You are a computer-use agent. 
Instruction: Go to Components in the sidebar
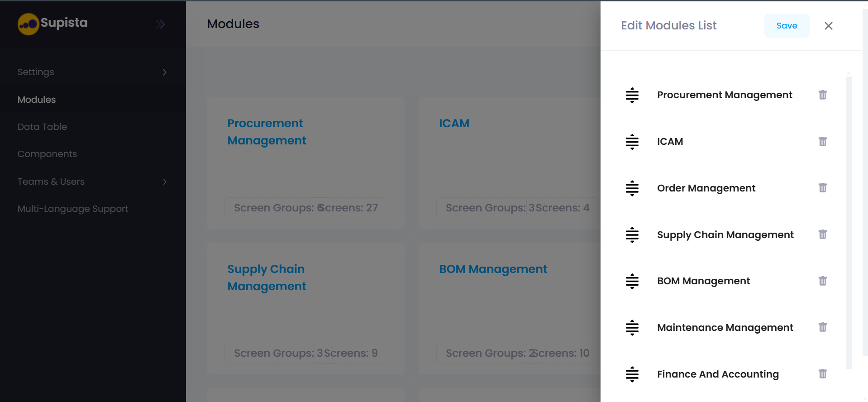coord(47,154)
